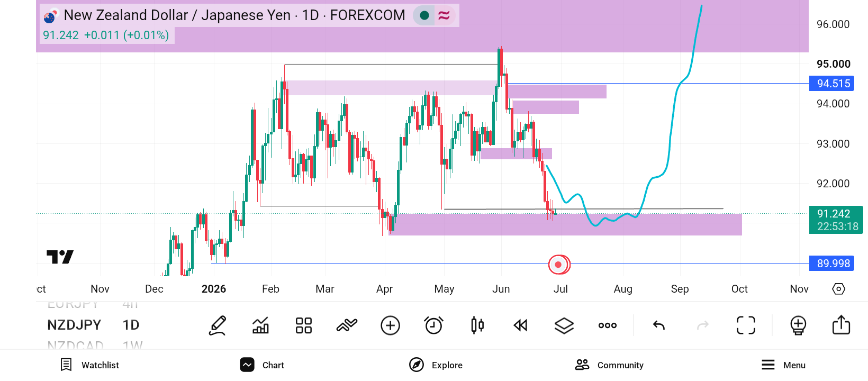Change the chart type with the candlestick icon
The width and height of the screenshot is (868, 381).
pos(477,325)
